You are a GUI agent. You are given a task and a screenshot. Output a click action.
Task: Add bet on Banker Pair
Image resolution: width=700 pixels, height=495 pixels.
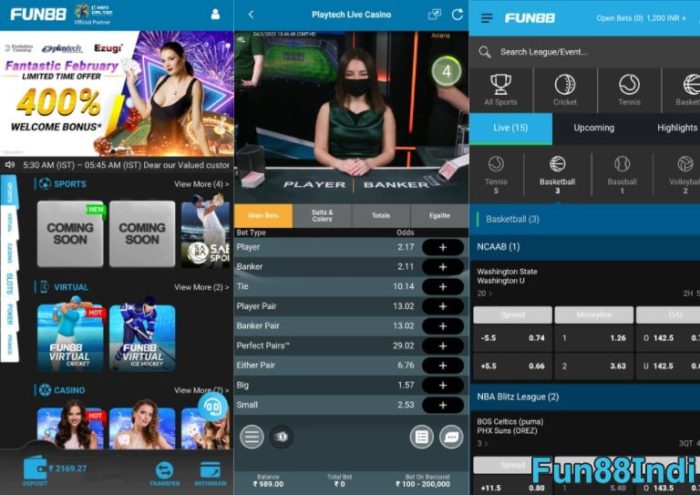[443, 326]
